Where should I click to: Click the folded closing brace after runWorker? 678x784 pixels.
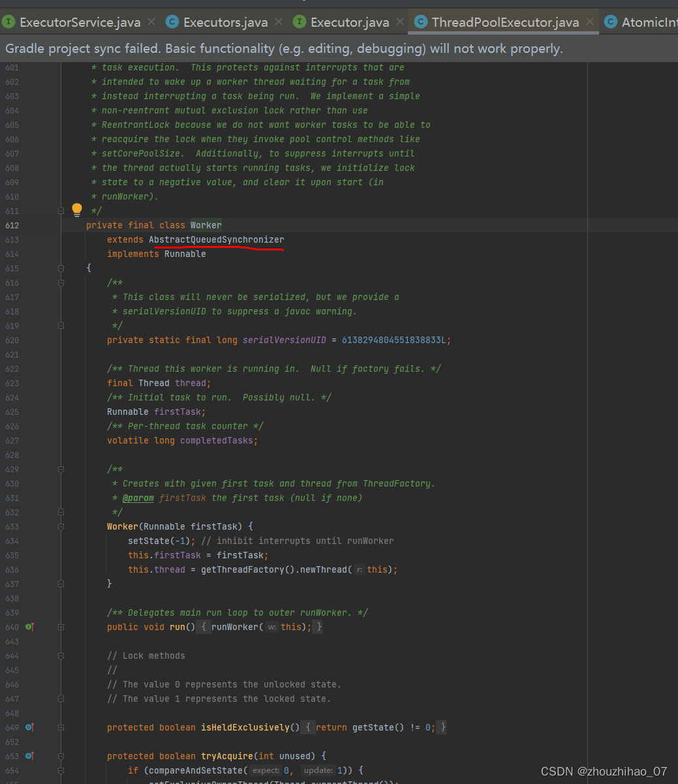coord(316,627)
